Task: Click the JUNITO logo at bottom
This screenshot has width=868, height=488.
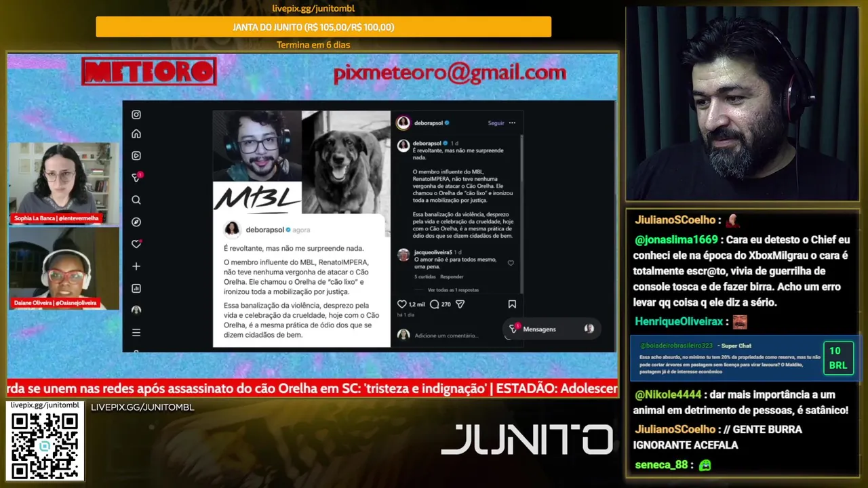Action: coord(527,439)
